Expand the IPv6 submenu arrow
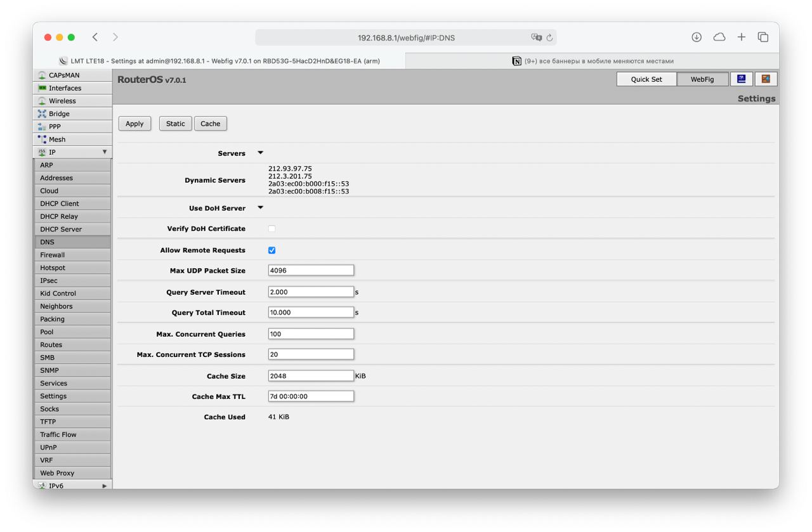Screen dimensions: 812x532 (x=105, y=486)
